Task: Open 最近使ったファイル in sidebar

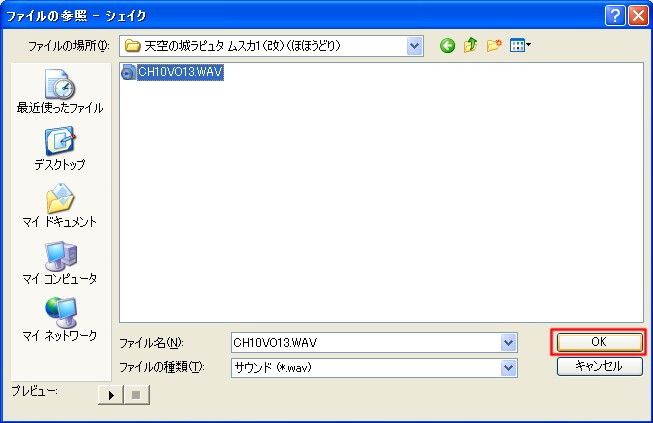Action: [60, 92]
